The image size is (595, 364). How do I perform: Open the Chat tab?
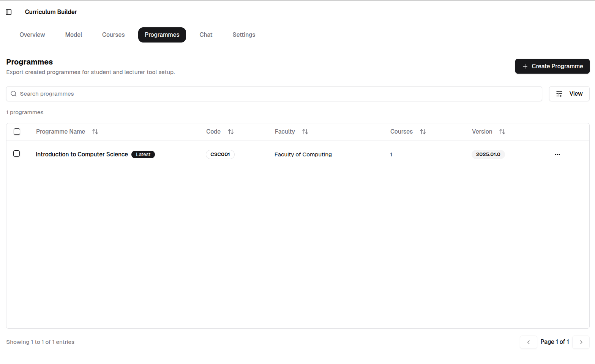(x=206, y=35)
